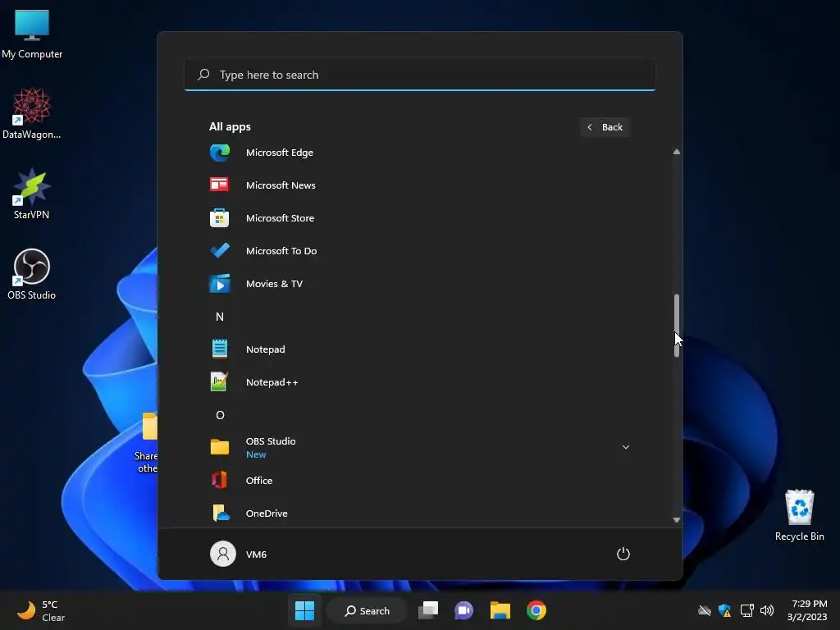Image resolution: width=840 pixels, height=630 pixels.
Task: Click the 'Microsoft News' list entry text
Action: 281,185
